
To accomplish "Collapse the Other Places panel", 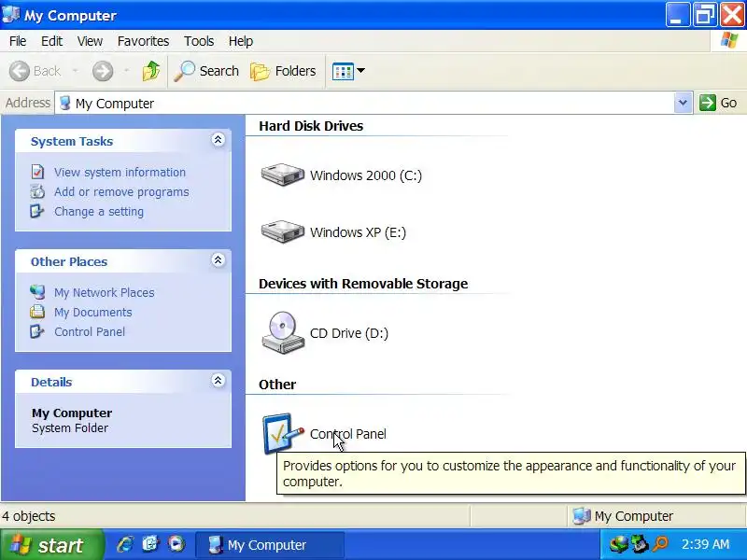I will pyautogui.click(x=218, y=260).
